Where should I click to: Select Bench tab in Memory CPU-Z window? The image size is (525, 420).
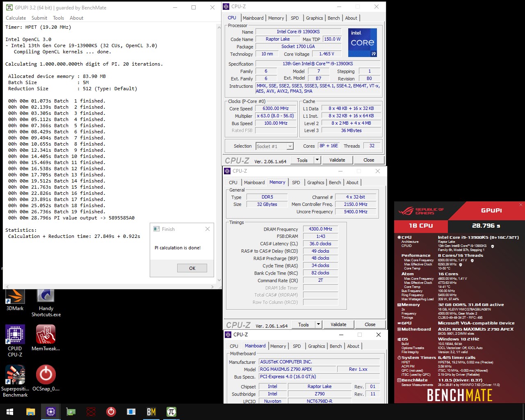335,183
